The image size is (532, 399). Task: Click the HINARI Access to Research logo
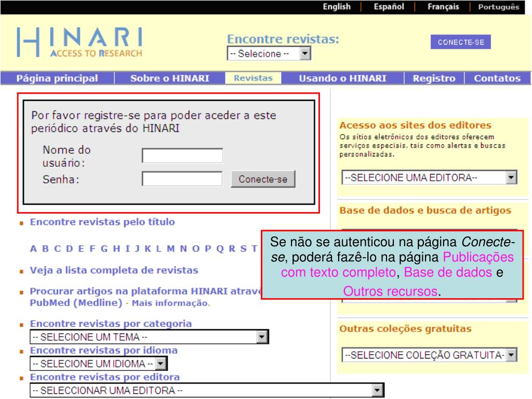pos(79,42)
